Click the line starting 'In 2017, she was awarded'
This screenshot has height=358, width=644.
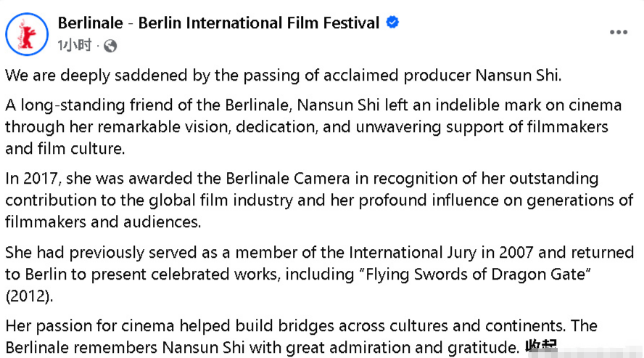[302, 179]
